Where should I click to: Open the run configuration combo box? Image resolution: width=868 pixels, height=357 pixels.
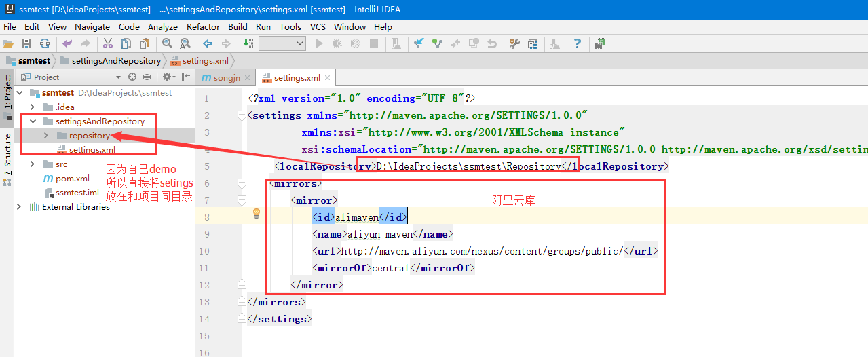[282, 43]
